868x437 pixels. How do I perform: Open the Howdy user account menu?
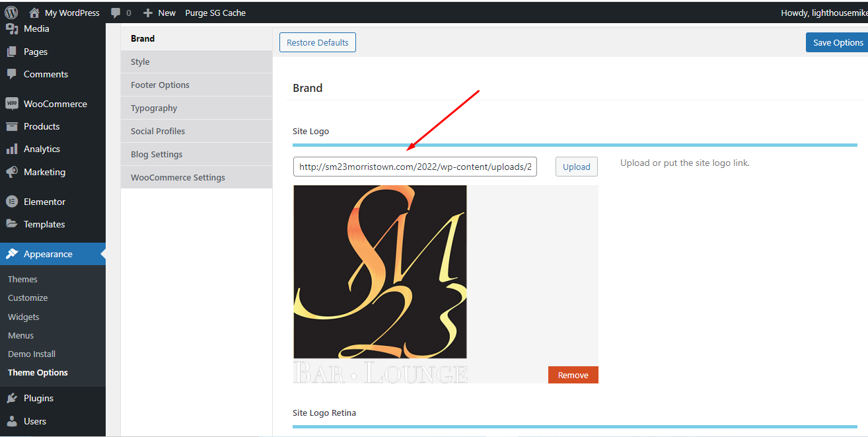point(824,13)
